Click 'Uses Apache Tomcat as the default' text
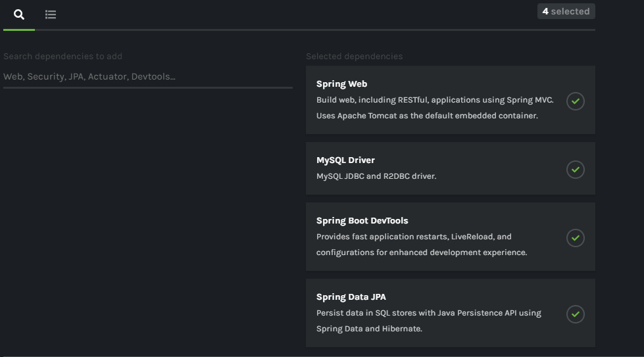644x357 pixels. coord(384,116)
